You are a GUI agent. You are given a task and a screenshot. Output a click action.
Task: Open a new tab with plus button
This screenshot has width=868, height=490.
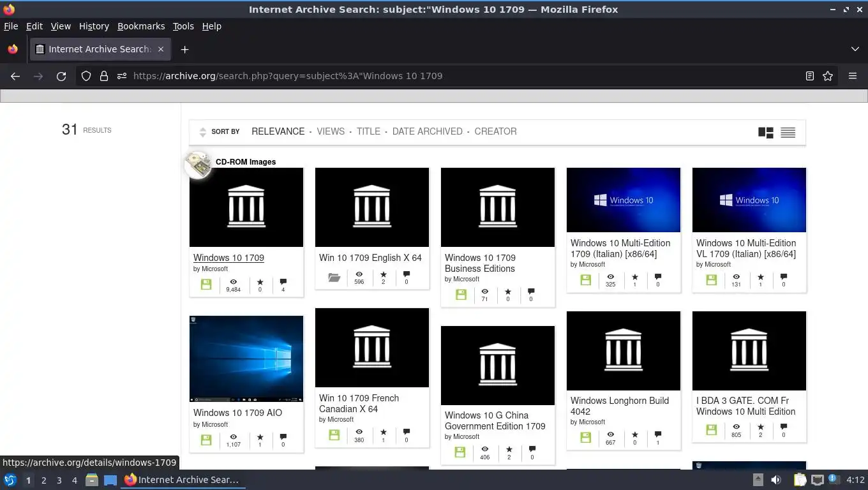tap(184, 49)
